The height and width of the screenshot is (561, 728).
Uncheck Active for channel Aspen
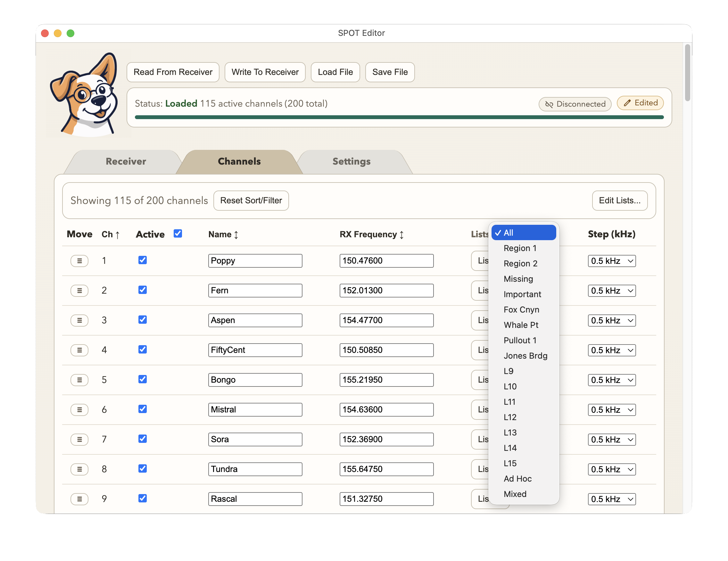[x=142, y=320]
